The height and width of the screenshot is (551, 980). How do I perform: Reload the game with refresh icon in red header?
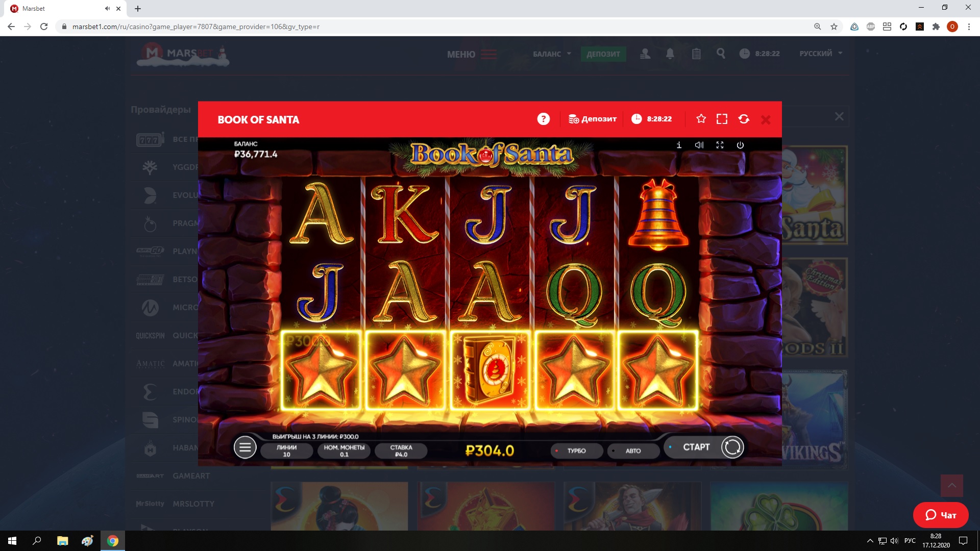point(744,119)
